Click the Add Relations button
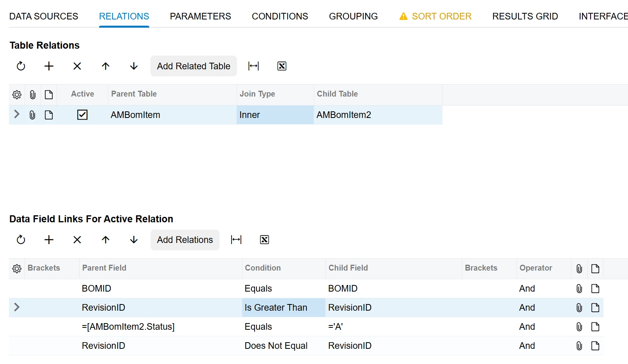Screen dimensions: 628x364 (185, 240)
